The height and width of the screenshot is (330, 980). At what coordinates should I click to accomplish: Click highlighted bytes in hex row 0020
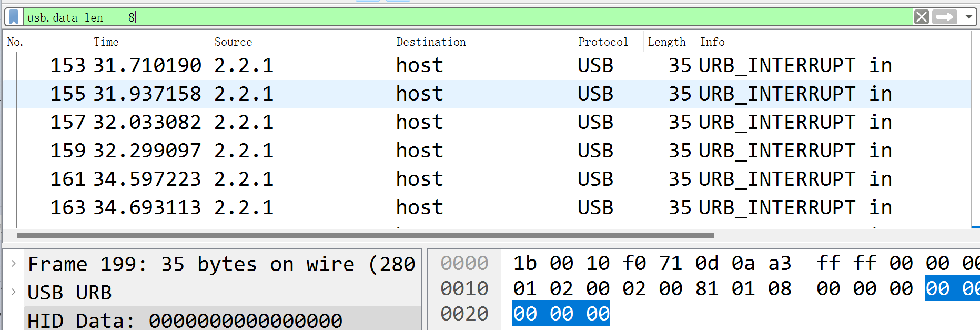click(x=561, y=314)
